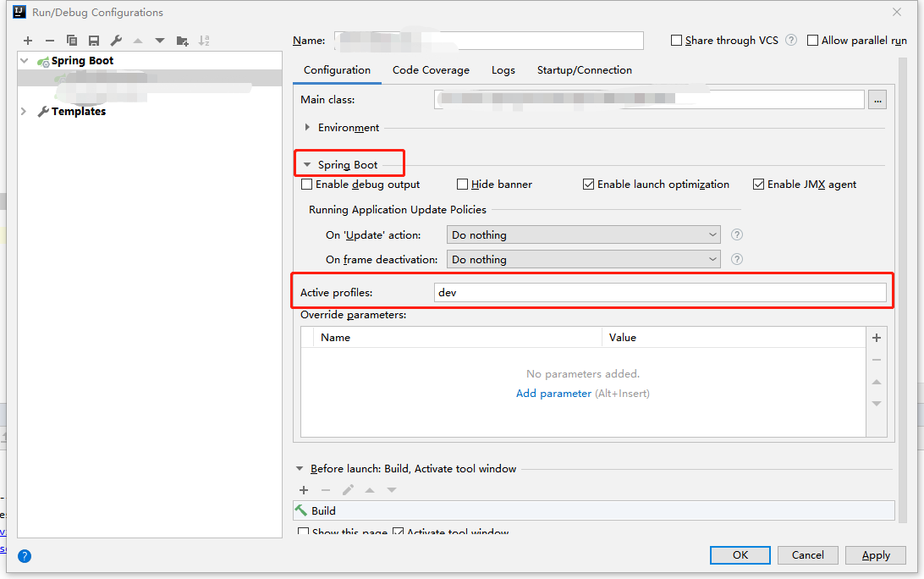Viewport: 924px width, 579px height.
Task: Browse for main class with ellipsis button
Action: click(x=877, y=100)
